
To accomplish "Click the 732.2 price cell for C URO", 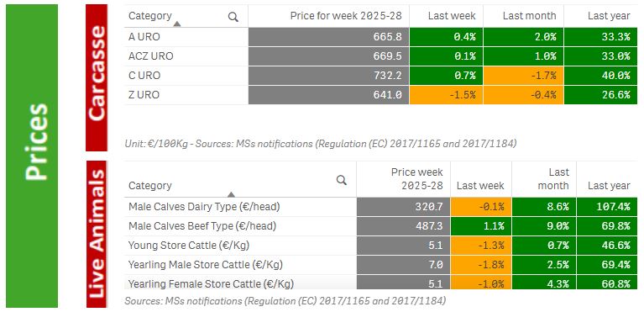I will pos(328,76).
